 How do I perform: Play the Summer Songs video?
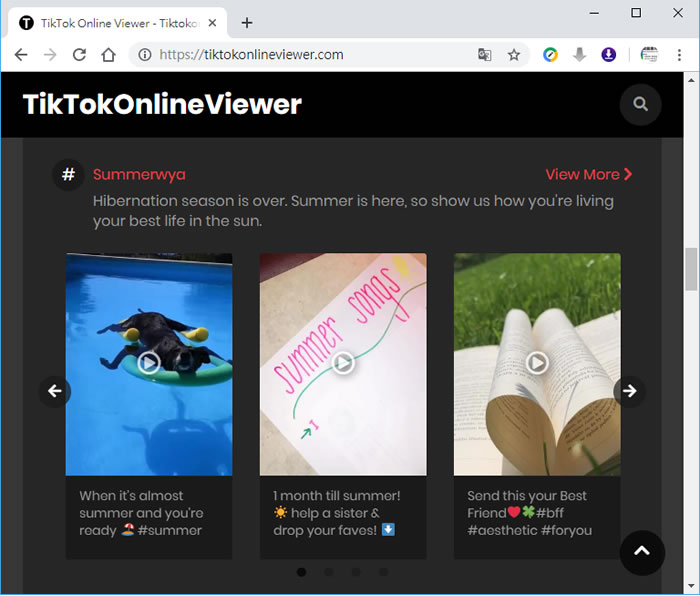[343, 363]
